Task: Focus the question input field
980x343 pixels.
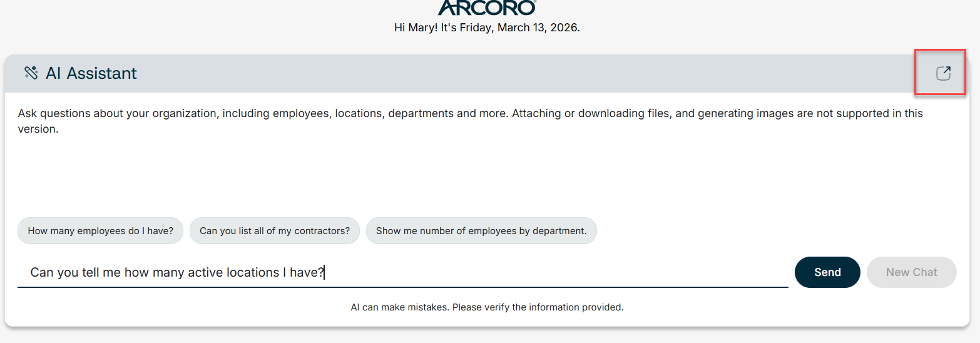Action: point(403,273)
